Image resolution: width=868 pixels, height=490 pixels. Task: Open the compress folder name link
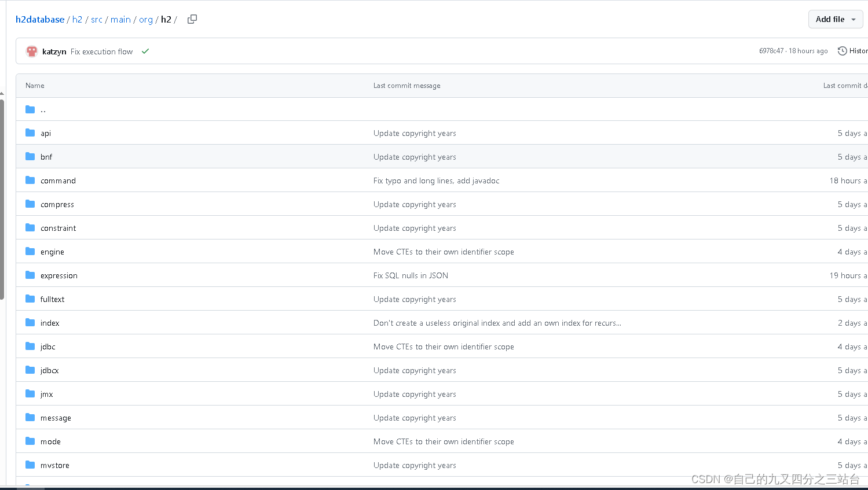click(57, 204)
